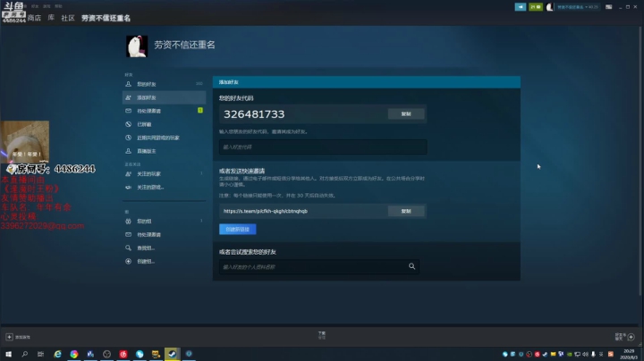Focus the 输入好友代码 input field
This screenshot has width=644, height=361.
pos(323,147)
